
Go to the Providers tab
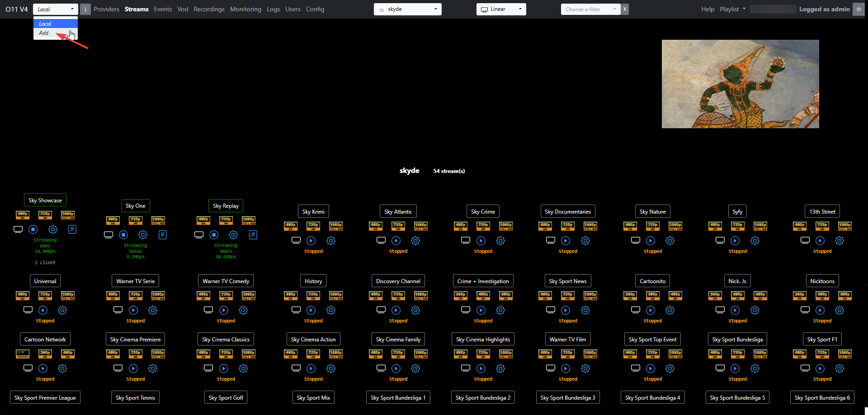tap(106, 9)
